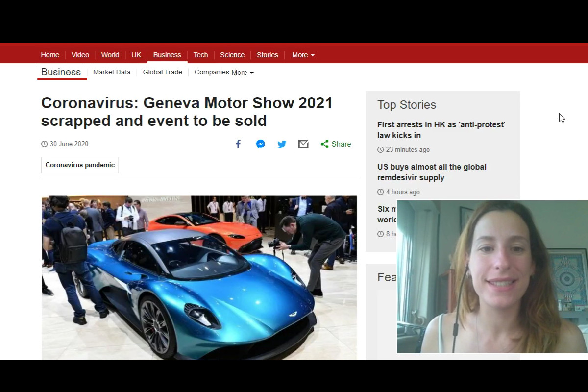
Task: Expand the Business section More dropdown
Action: 243,73
